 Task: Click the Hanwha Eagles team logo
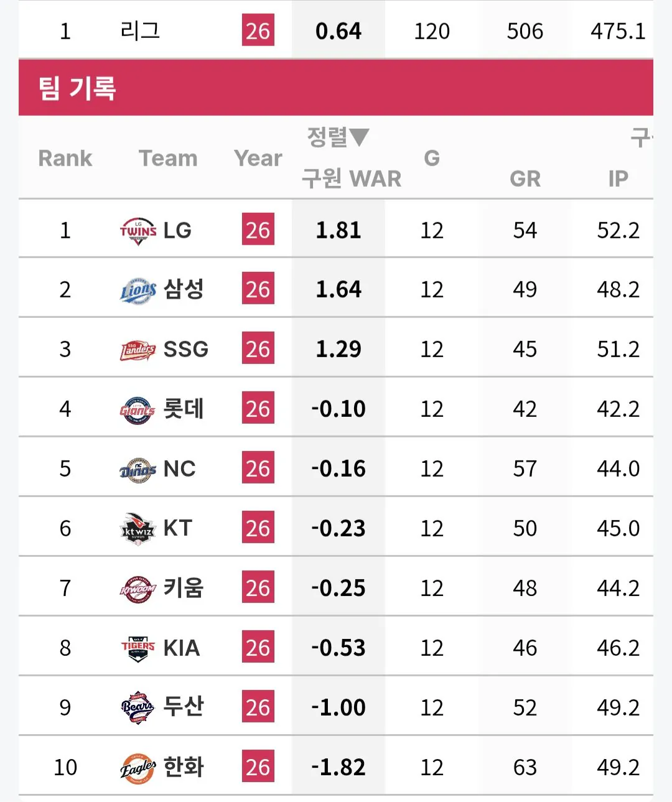138,768
